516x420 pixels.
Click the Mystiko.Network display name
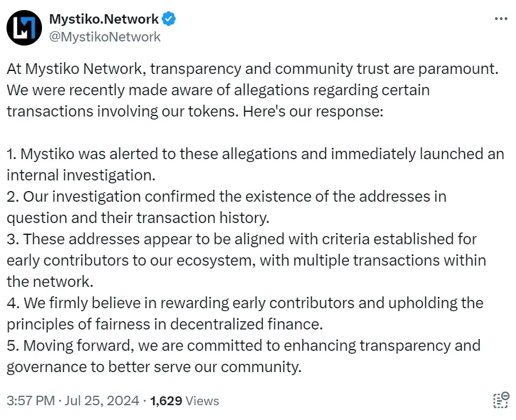click(x=104, y=18)
